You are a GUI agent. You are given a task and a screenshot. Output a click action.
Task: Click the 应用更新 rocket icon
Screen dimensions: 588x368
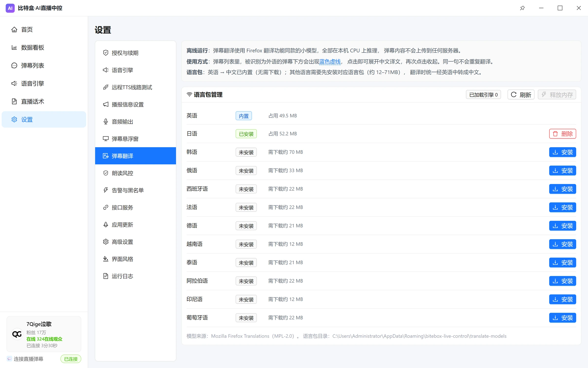[106, 225]
